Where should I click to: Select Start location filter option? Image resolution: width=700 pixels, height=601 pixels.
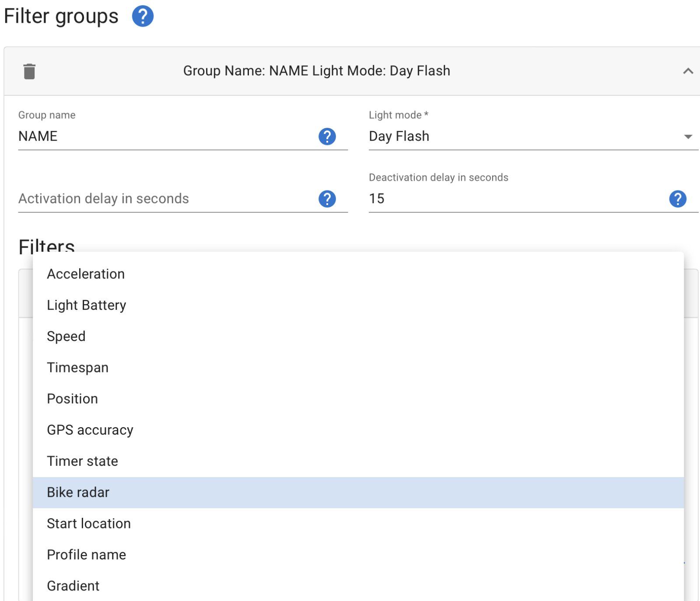tap(89, 524)
